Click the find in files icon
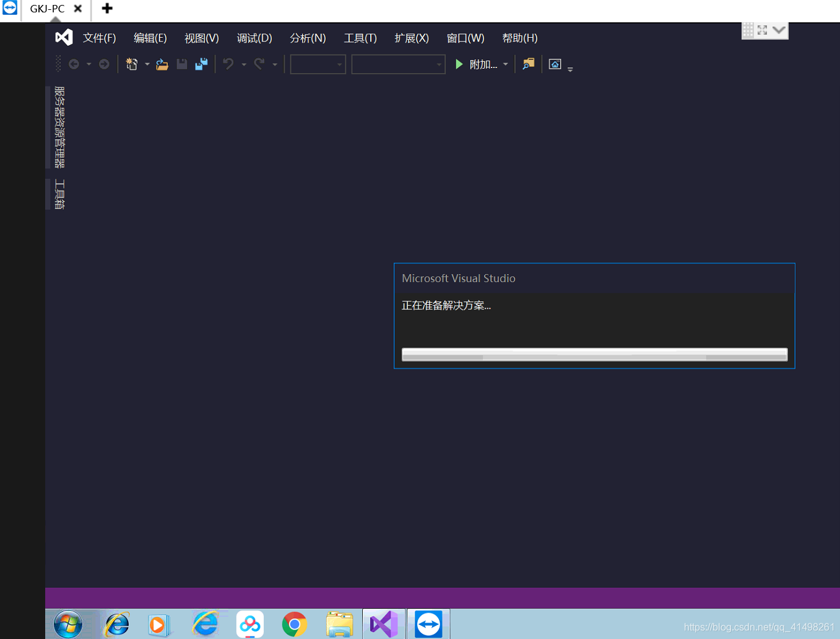The height and width of the screenshot is (639, 840). coord(528,64)
